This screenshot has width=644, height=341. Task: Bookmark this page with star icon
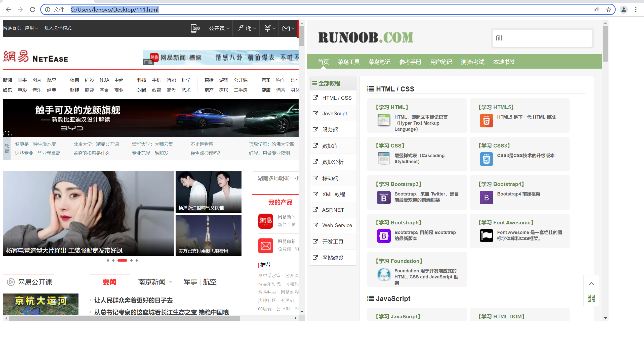tap(609, 10)
